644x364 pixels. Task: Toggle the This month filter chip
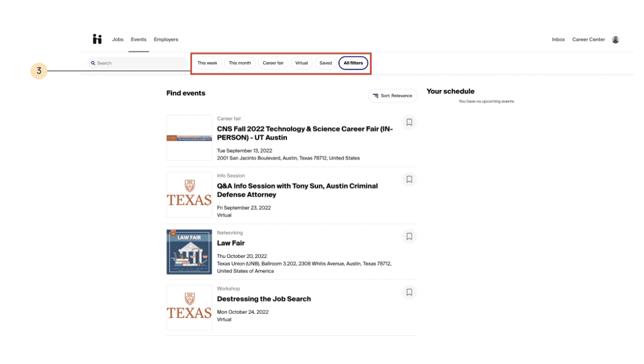pos(240,63)
